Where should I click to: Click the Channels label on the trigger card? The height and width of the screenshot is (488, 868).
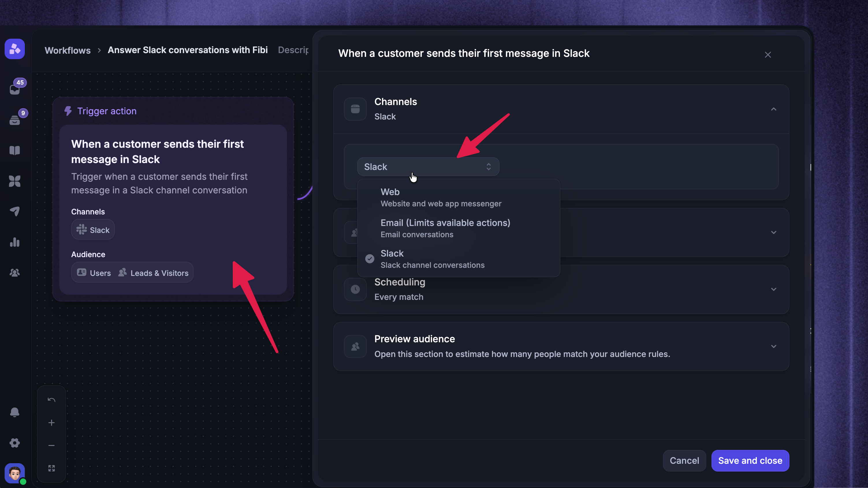coord(88,212)
